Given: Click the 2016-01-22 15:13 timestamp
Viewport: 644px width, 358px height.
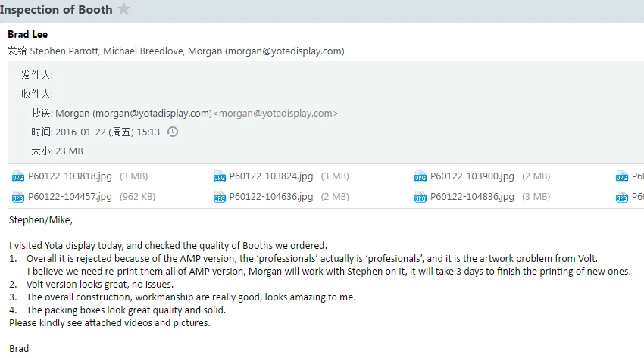Looking at the screenshot, I should coord(108,132).
